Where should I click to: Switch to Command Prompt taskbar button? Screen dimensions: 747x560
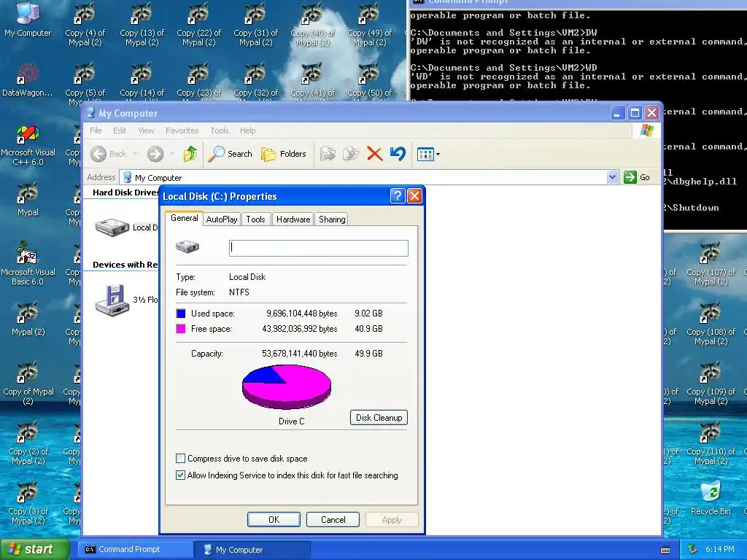tap(135, 550)
